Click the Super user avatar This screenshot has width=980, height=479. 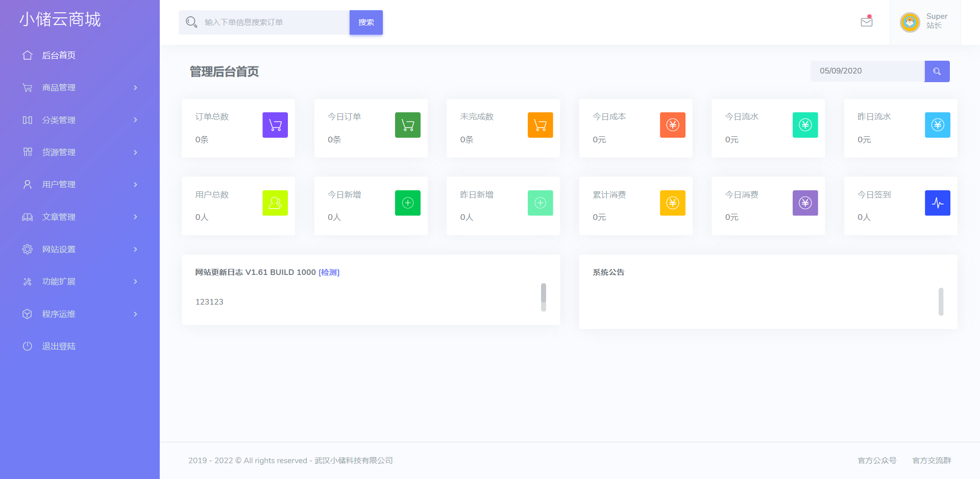(x=910, y=22)
